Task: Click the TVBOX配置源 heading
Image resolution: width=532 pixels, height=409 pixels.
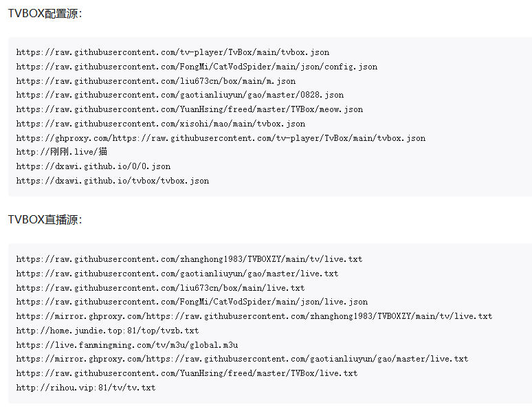Action: tap(45, 13)
